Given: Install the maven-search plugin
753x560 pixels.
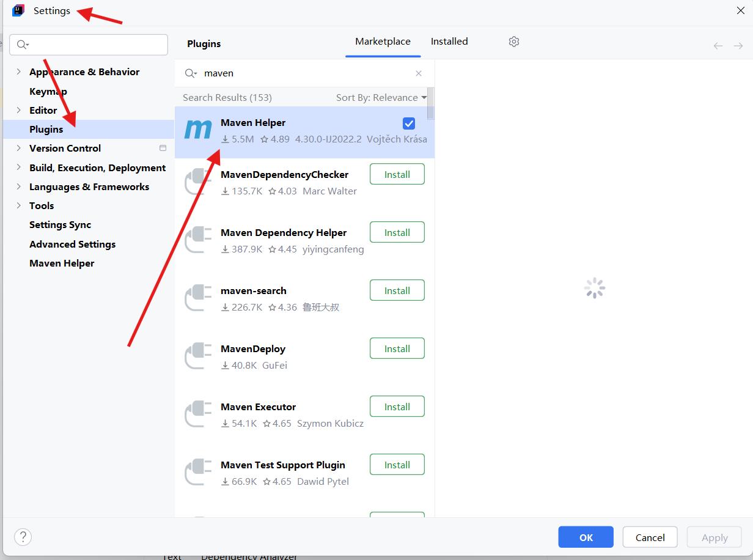Looking at the screenshot, I should (x=397, y=290).
